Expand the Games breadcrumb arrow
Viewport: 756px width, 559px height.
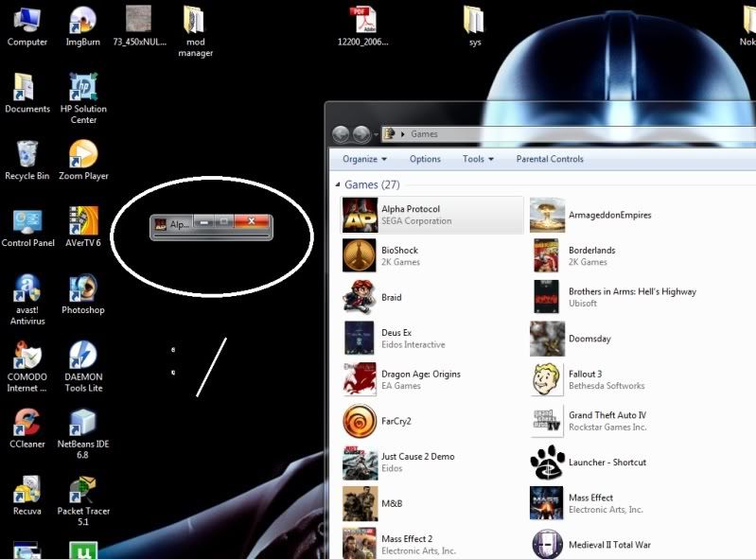[402, 134]
